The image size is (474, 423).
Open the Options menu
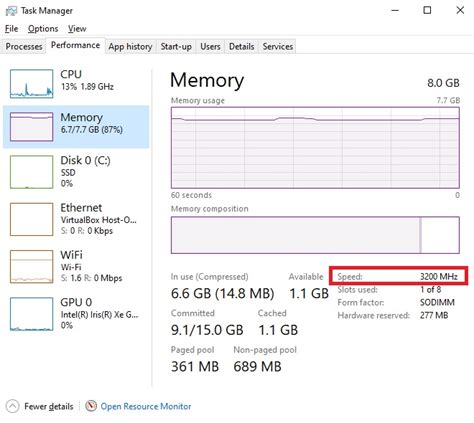[43, 29]
